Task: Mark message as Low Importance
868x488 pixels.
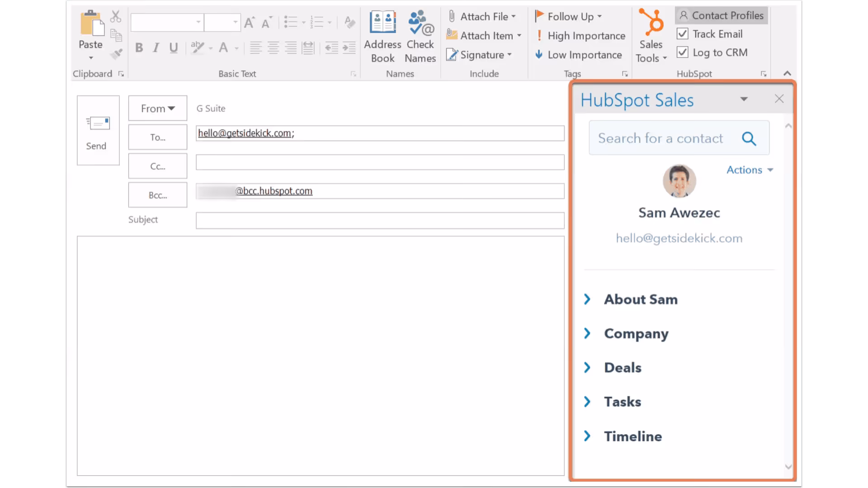Action: pos(579,55)
